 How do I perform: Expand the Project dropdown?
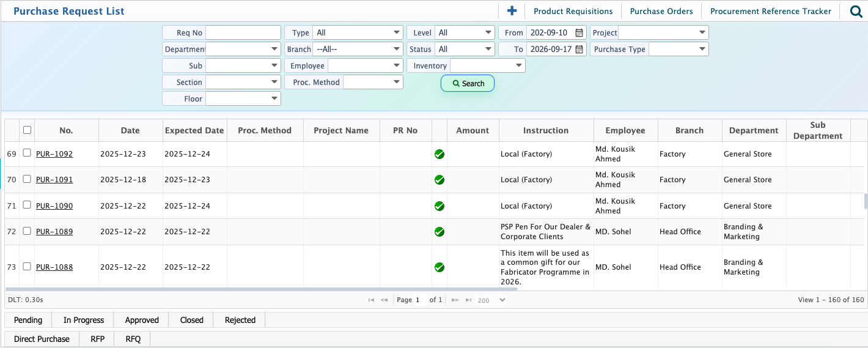tap(663, 33)
